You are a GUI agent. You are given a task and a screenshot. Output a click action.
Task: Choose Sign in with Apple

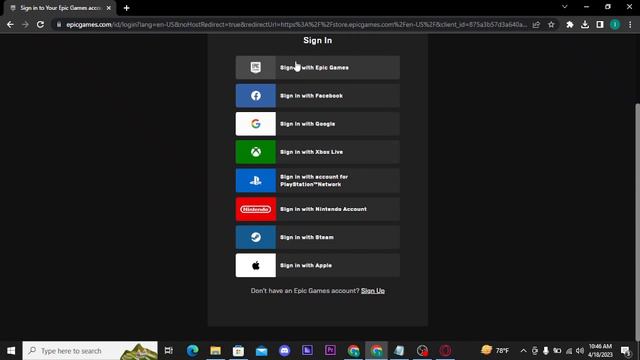click(x=318, y=265)
